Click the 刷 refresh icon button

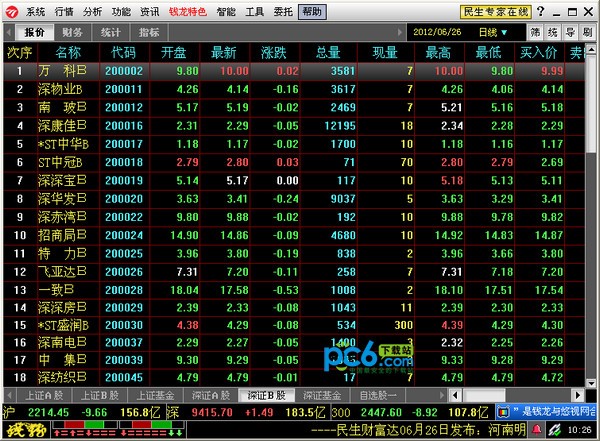click(x=587, y=33)
